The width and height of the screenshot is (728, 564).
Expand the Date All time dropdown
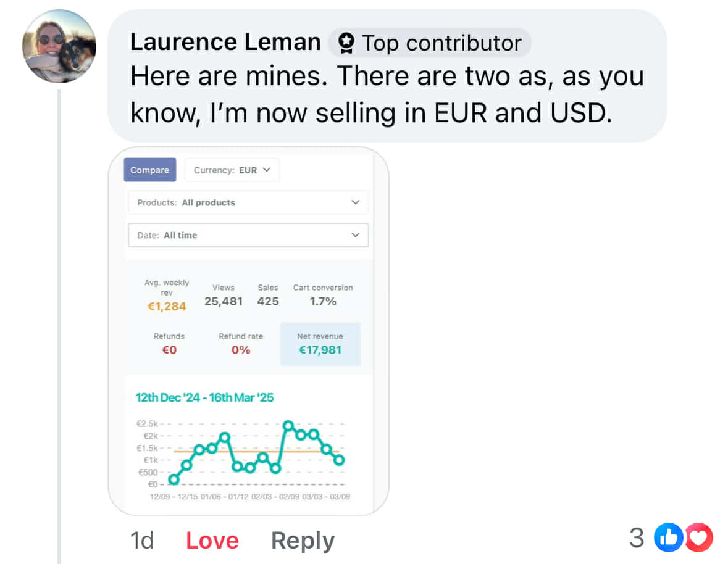248,235
